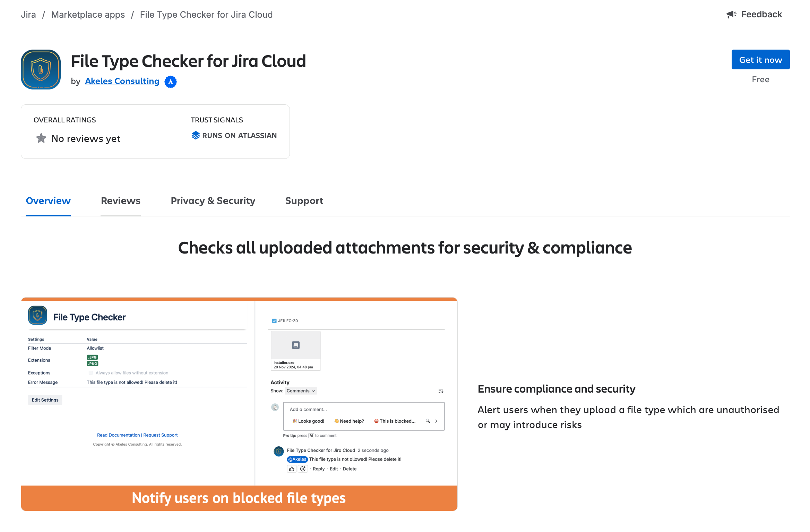
Task: Click the Read Documentation link
Action: 119,435
